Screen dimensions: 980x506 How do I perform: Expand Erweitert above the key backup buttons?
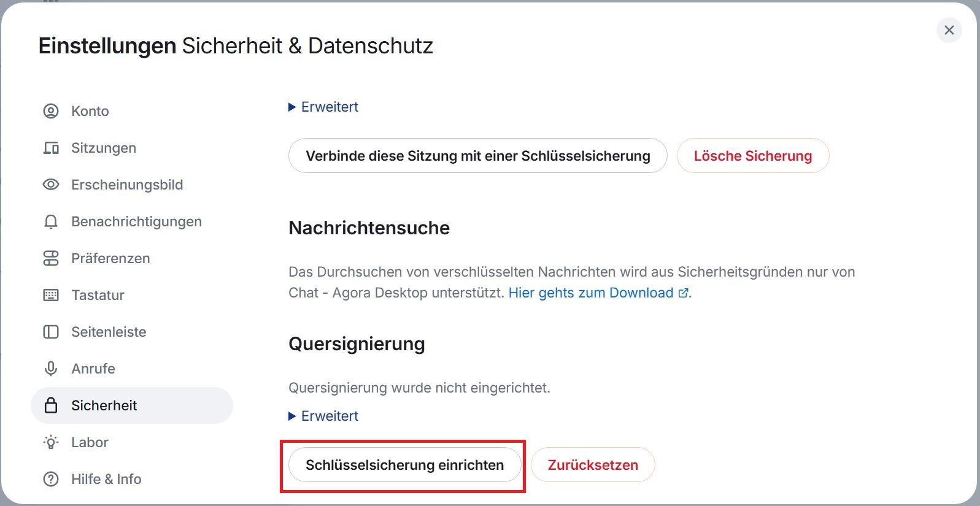[x=323, y=107]
